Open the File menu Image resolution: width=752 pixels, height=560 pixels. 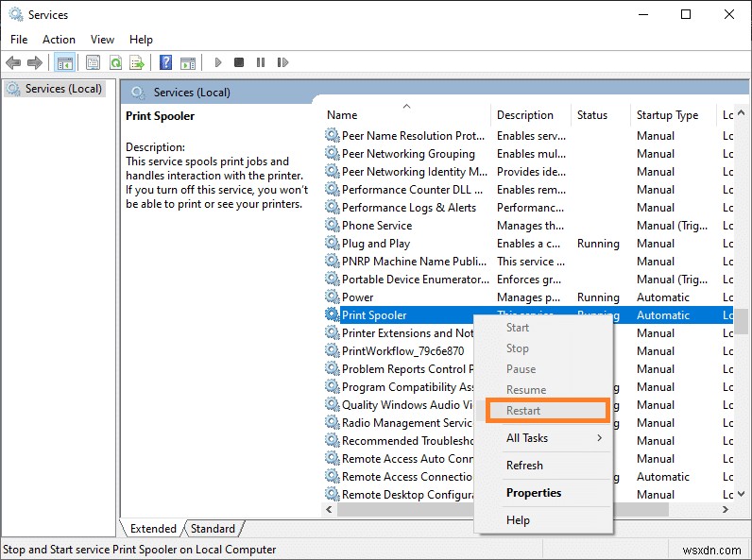coord(19,40)
